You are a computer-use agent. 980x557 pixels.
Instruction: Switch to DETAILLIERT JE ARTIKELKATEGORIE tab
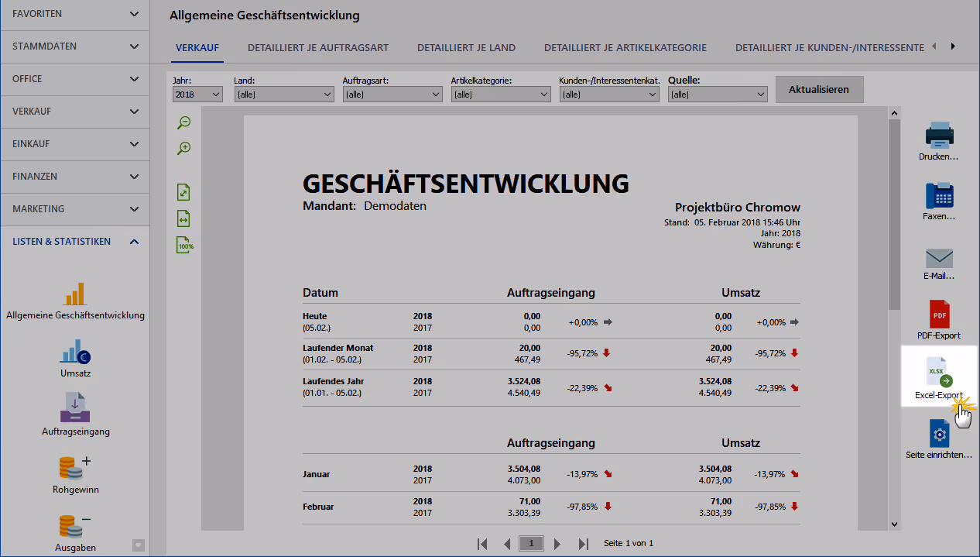pyautogui.click(x=625, y=47)
